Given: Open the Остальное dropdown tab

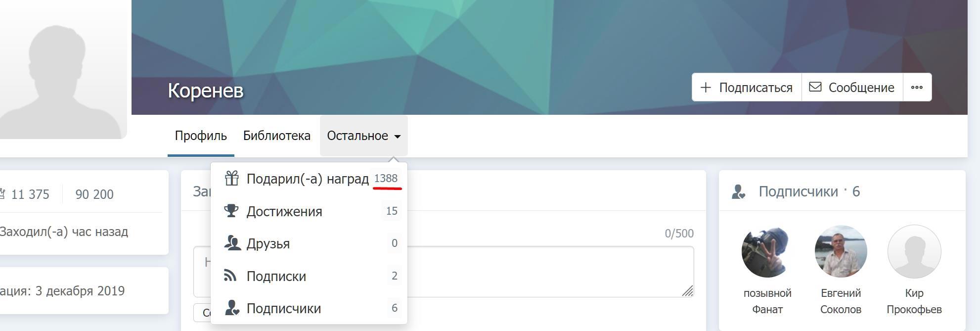Looking at the screenshot, I should tap(364, 136).
